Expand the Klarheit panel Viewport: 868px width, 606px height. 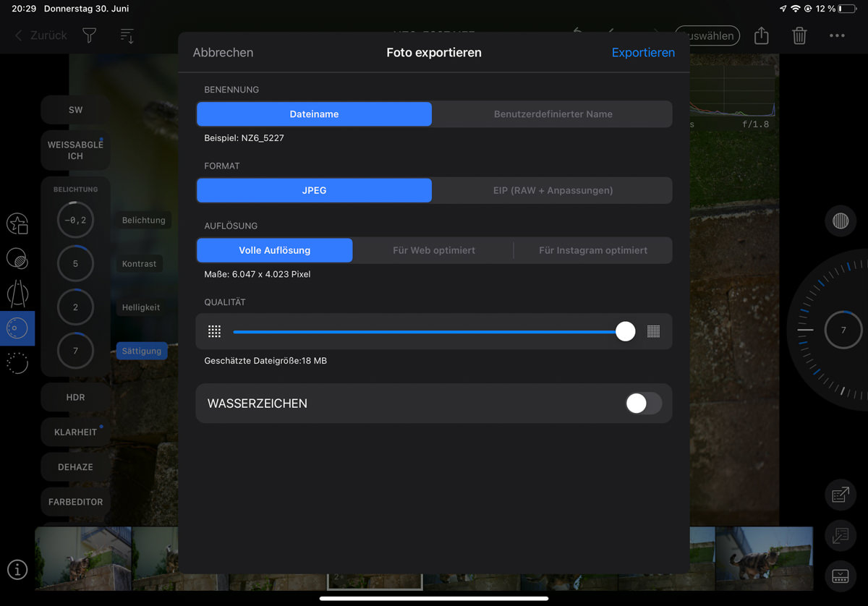click(x=75, y=432)
